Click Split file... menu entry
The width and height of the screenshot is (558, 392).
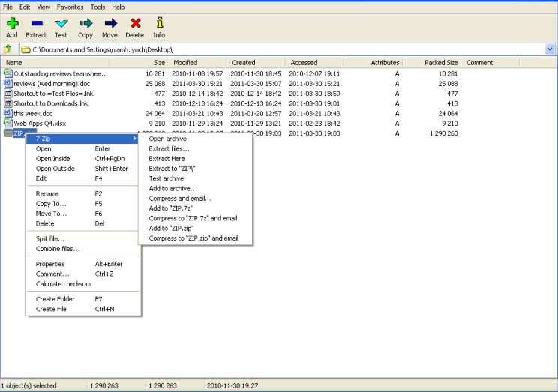82,238
